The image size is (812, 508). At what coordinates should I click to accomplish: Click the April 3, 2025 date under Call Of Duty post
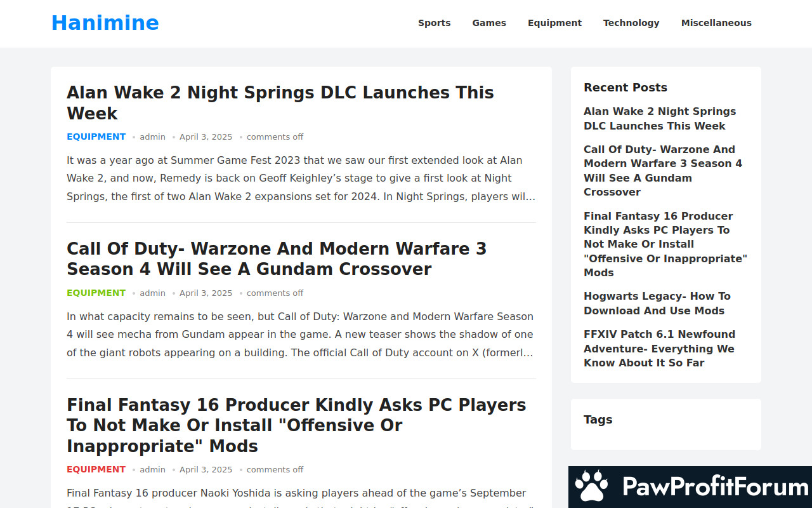pos(206,293)
